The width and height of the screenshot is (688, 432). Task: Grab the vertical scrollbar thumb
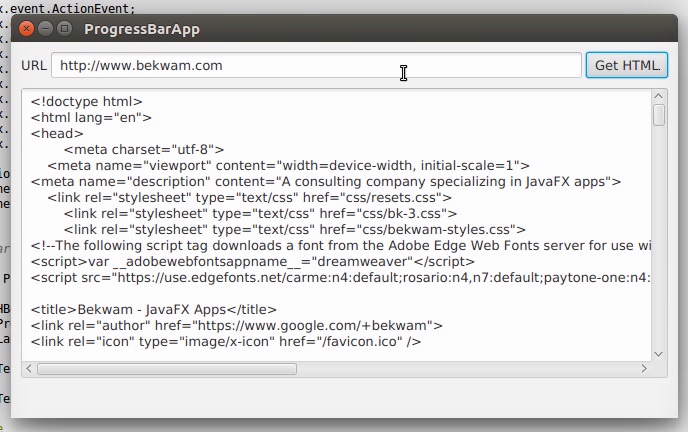659,115
